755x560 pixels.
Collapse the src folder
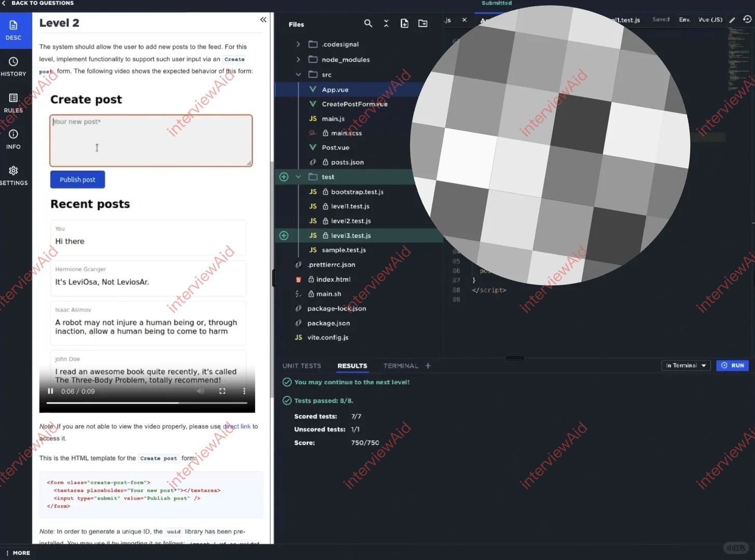(x=298, y=75)
